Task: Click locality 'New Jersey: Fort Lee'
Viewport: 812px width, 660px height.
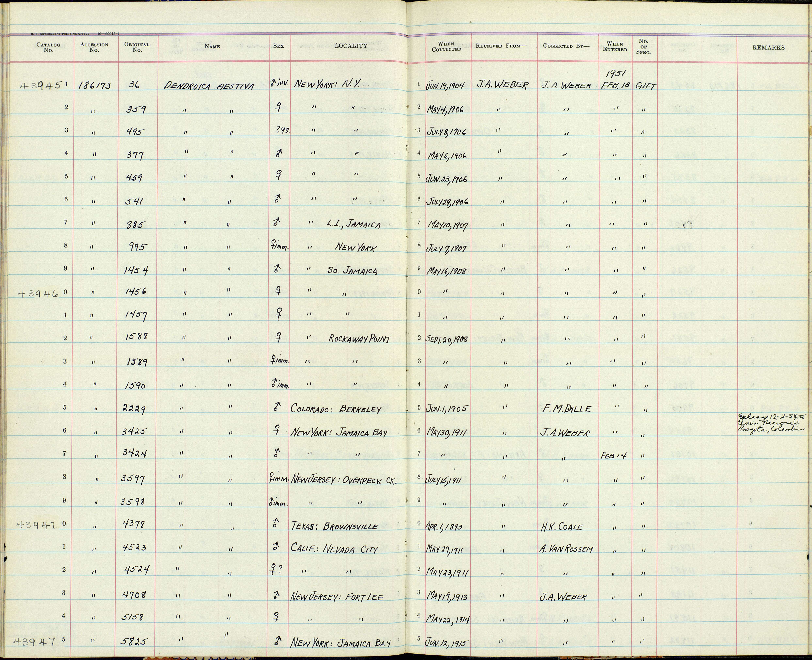Action: [x=337, y=596]
